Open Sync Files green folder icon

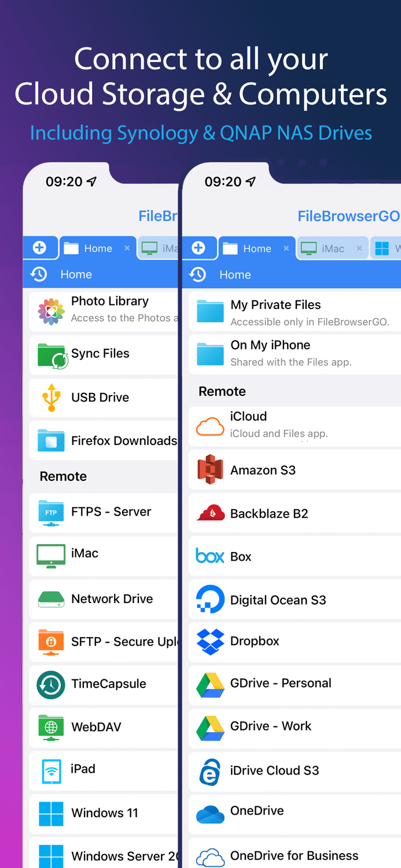click(53, 355)
